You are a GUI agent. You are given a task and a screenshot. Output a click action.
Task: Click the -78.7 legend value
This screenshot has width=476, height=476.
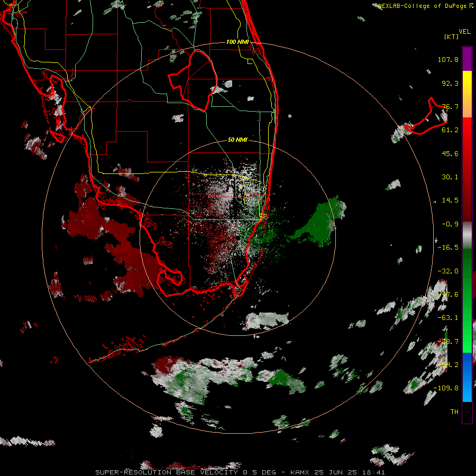448,342
